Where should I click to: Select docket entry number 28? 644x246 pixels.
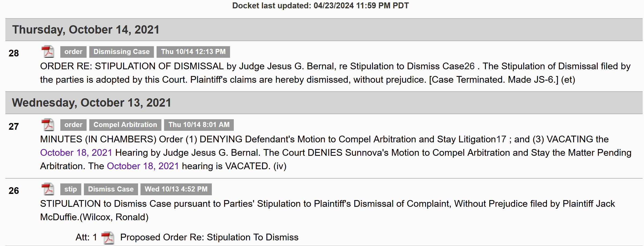(x=14, y=53)
